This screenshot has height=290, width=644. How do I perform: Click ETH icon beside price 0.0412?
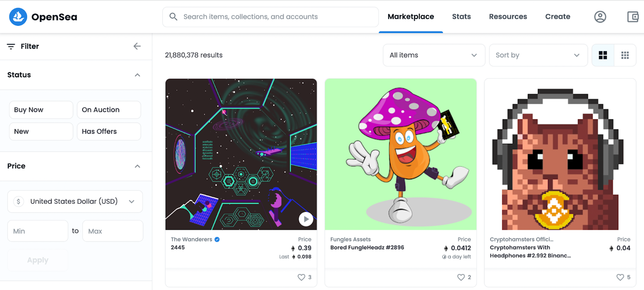pos(446,248)
